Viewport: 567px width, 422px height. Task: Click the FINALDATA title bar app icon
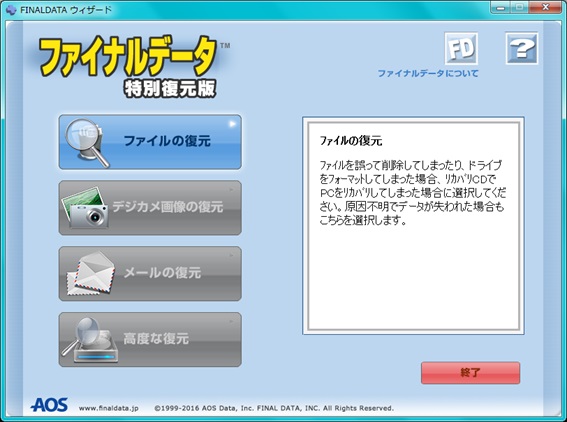[11, 10]
